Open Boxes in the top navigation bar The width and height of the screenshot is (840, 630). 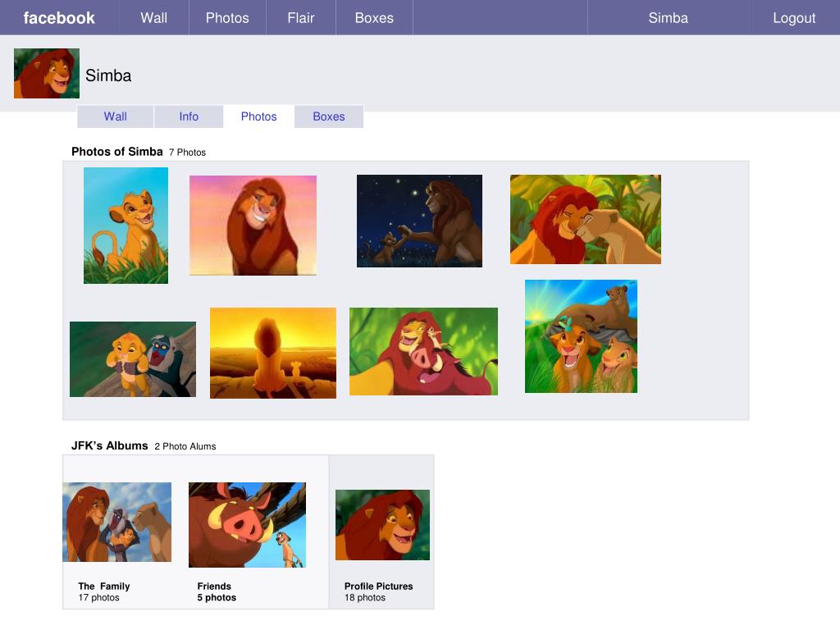(x=374, y=18)
